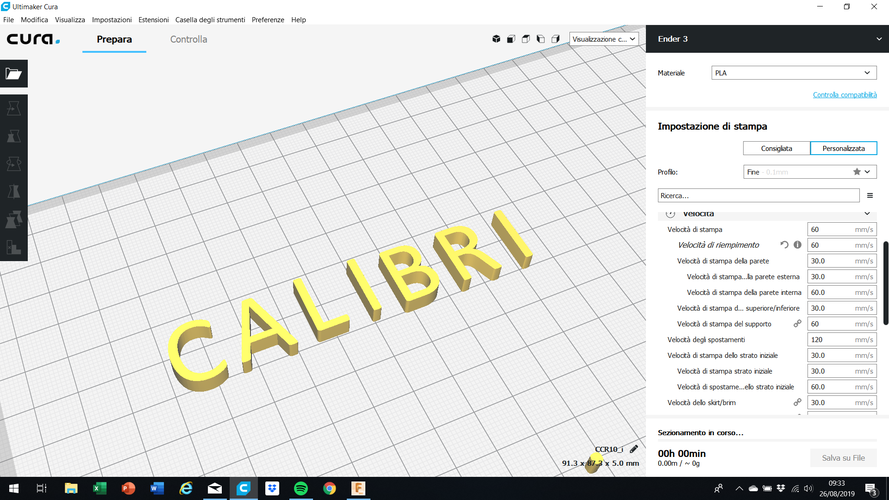This screenshot has height=500, width=889.
Task: Open PowerPoint from the taskbar
Action: pos(129,488)
